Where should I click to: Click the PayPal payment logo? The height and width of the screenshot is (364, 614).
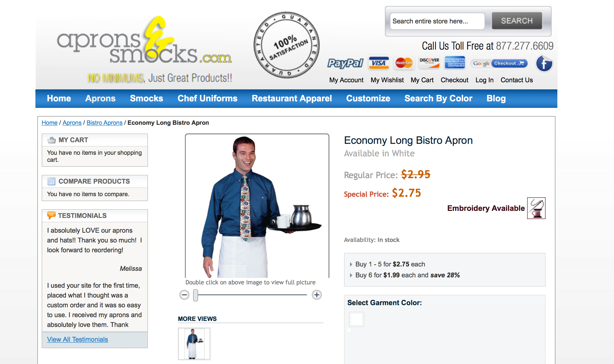[345, 63]
